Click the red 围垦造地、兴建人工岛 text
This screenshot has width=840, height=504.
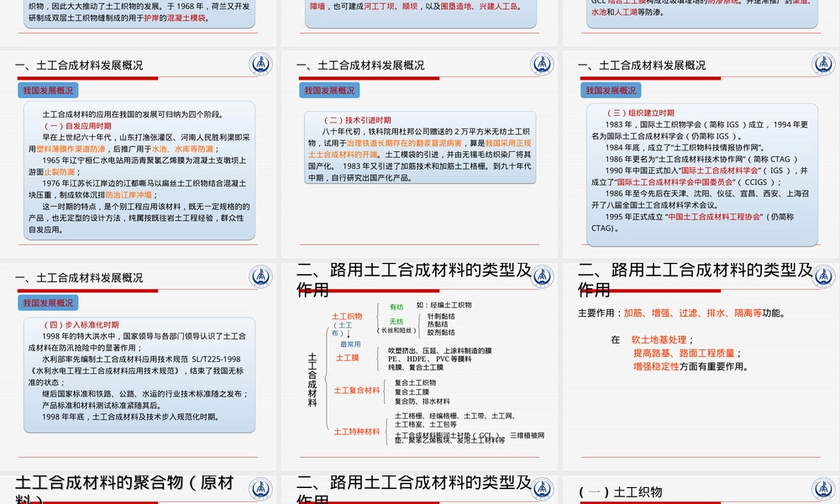coord(480,7)
